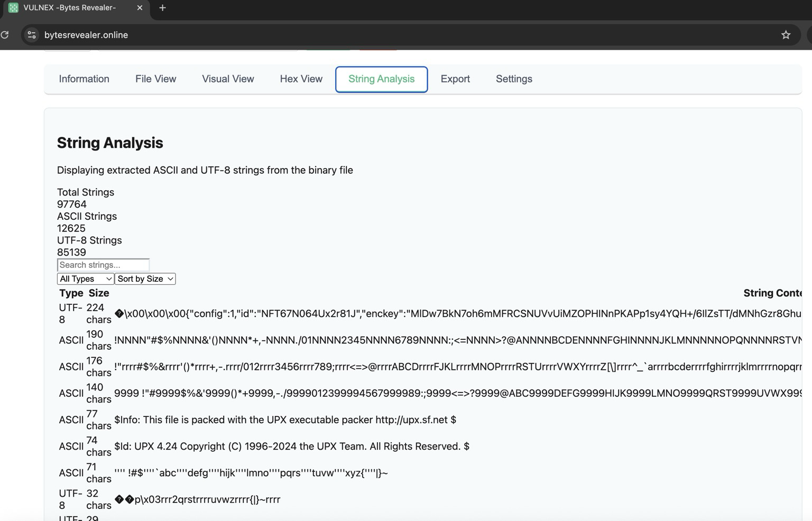
Task: Switch to the File View tab
Action: click(155, 79)
